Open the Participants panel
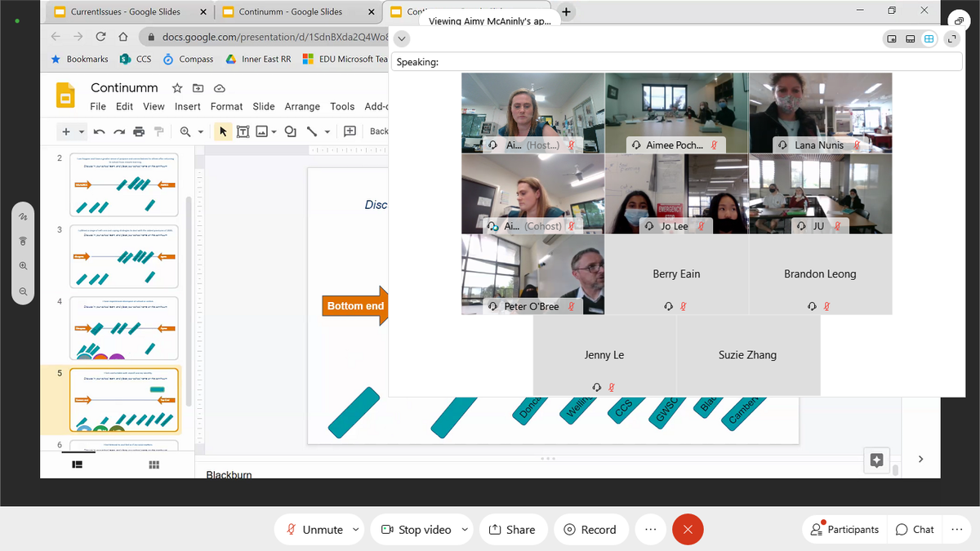Screen dimensions: 980x551 point(844,530)
